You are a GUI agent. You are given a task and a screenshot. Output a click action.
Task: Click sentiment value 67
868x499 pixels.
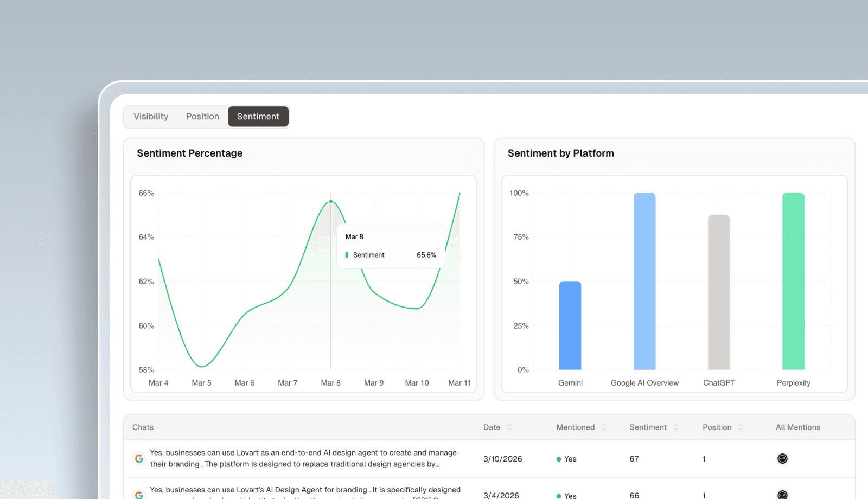click(x=634, y=459)
